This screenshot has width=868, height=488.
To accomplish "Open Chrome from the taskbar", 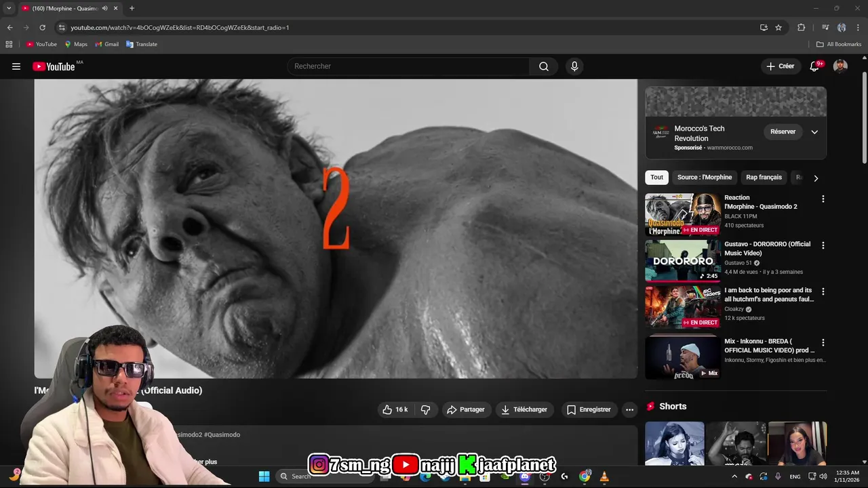I will pos(585,476).
